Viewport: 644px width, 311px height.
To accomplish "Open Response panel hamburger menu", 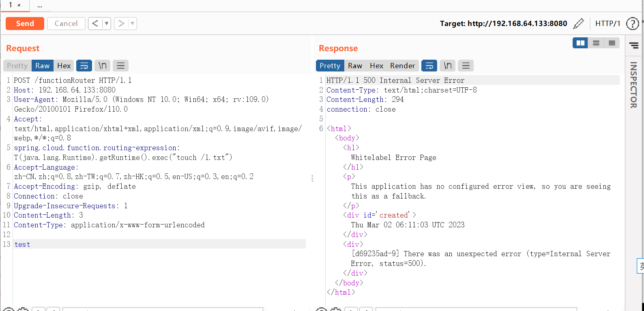I will click(x=466, y=66).
